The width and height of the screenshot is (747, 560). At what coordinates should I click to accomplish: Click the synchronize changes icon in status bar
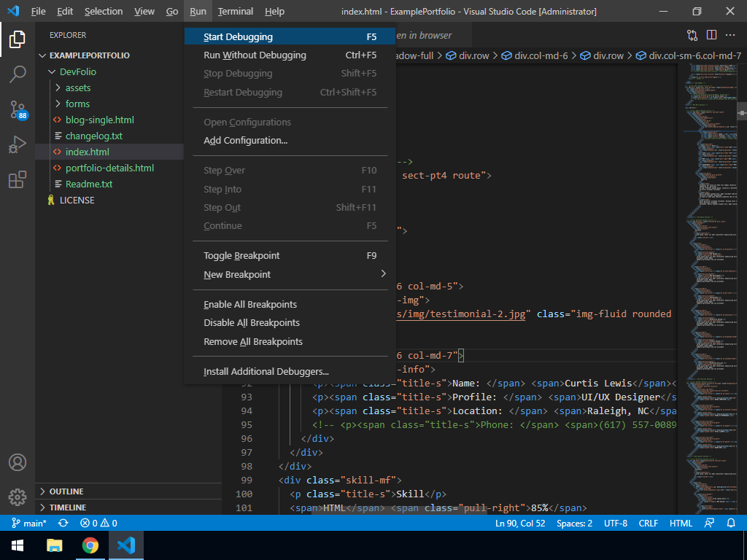(63, 523)
